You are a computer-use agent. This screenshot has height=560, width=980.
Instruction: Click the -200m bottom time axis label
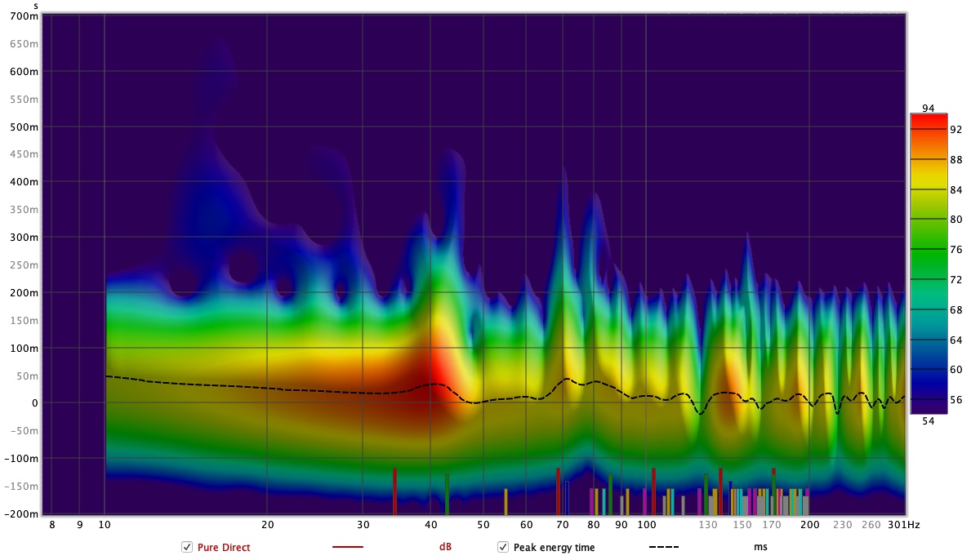click(x=22, y=514)
